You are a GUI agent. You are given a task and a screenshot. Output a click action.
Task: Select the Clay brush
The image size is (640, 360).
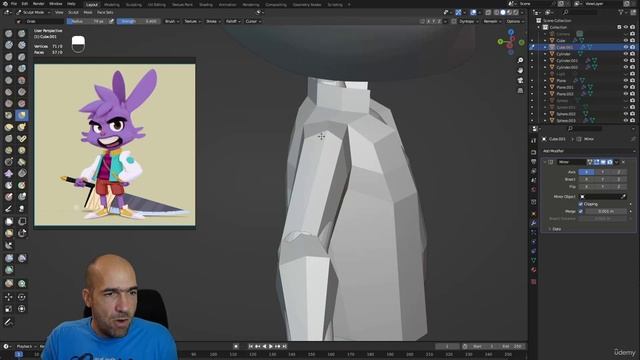coord(9,45)
